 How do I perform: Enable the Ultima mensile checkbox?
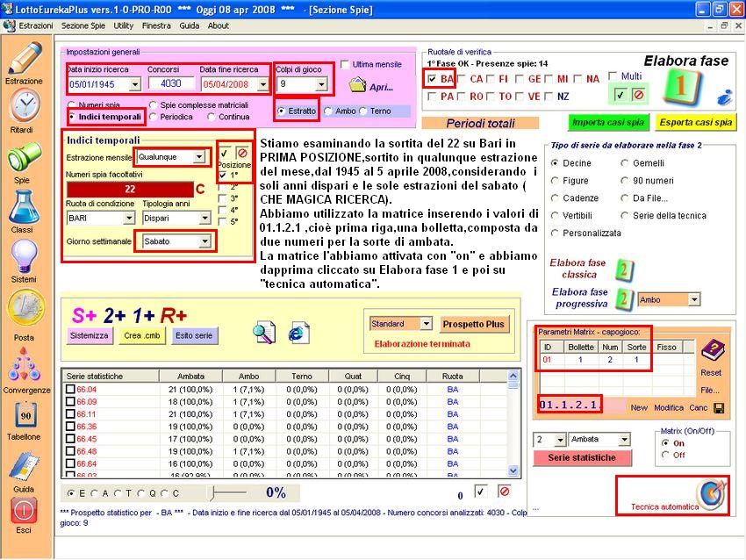pyautogui.click(x=344, y=64)
